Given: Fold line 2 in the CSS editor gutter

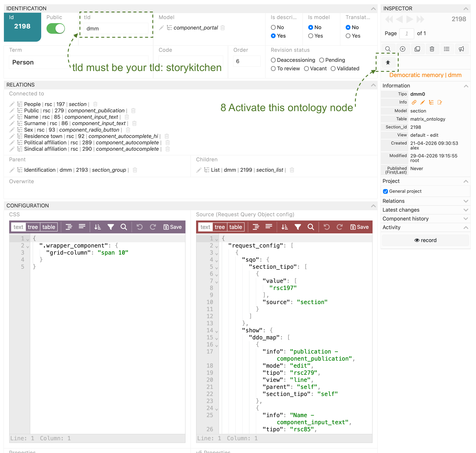Looking at the screenshot, I should (28, 246).
